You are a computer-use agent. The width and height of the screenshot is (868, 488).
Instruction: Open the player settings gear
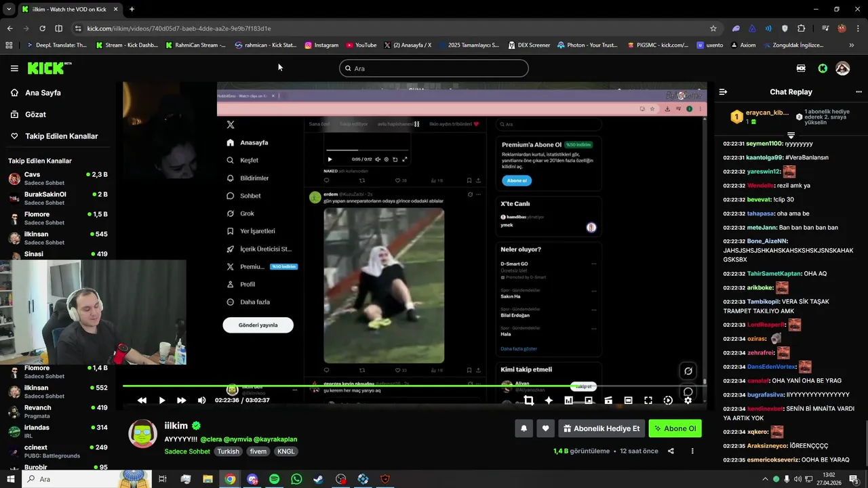[x=688, y=401]
